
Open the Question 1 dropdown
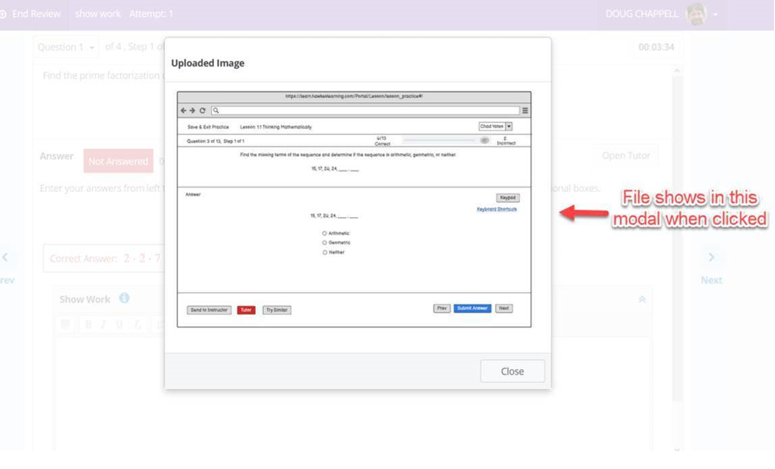pyautogui.click(x=66, y=47)
